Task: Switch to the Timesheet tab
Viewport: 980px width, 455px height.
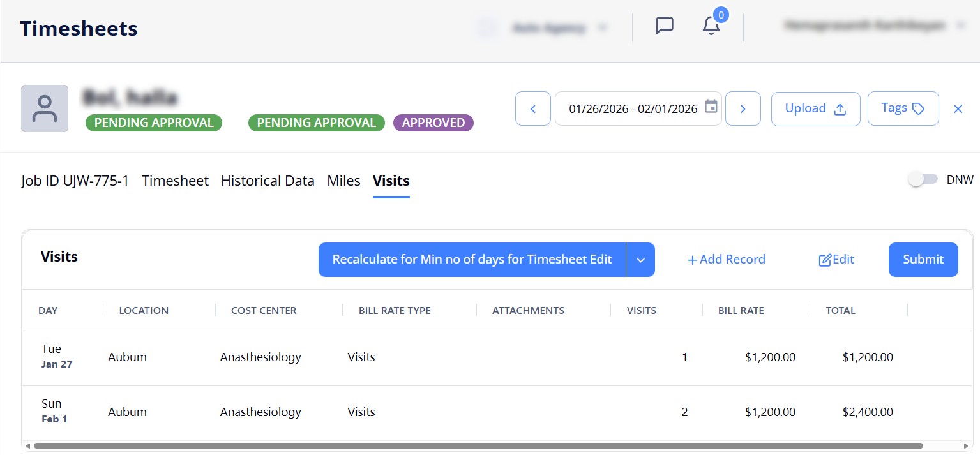Action: 175,181
